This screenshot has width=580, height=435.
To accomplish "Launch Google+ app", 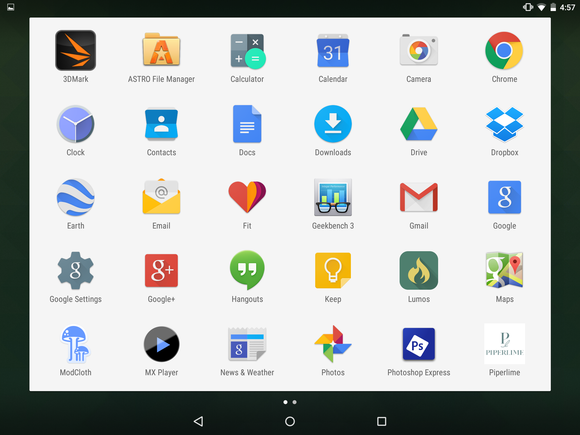I will click(161, 270).
